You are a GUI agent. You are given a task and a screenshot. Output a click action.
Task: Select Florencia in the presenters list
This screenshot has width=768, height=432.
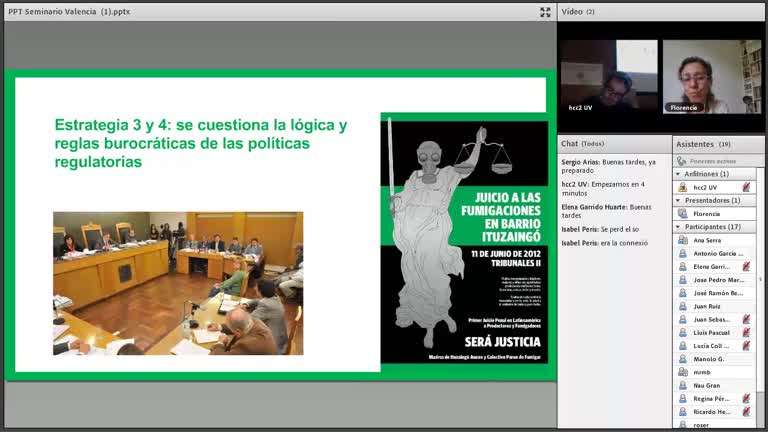click(x=716, y=214)
